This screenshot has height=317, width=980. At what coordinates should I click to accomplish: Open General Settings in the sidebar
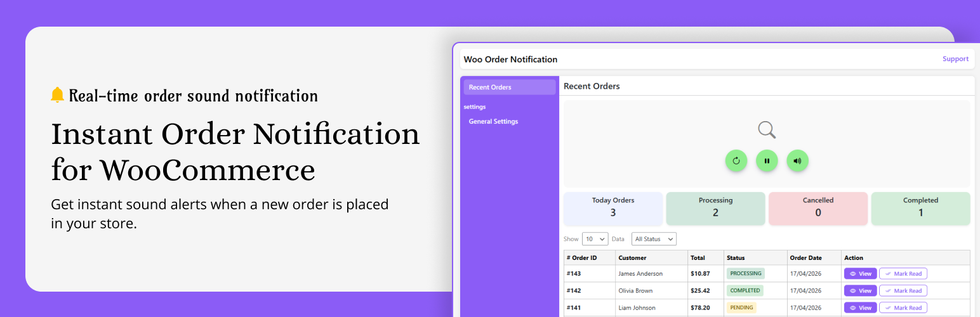[x=493, y=122]
